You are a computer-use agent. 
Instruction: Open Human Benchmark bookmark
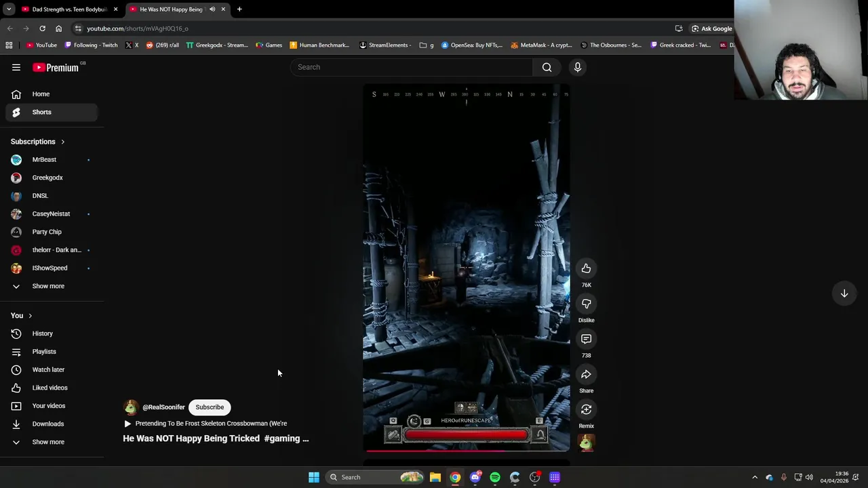coord(319,45)
